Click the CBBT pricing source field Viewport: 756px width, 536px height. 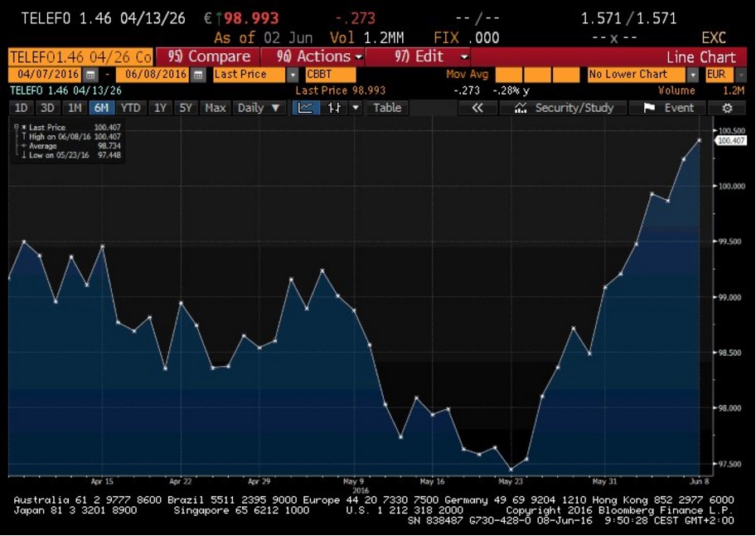pos(331,75)
